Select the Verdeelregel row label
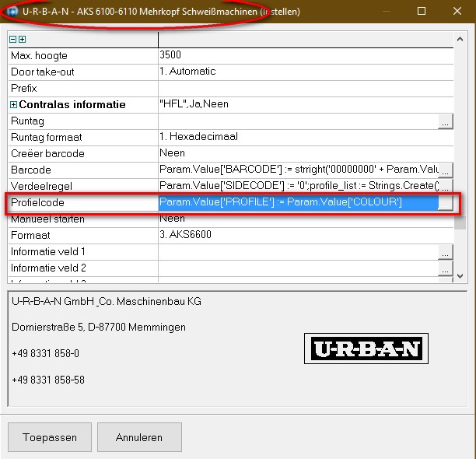Viewport: 476px width, 459px height. tap(41, 186)
